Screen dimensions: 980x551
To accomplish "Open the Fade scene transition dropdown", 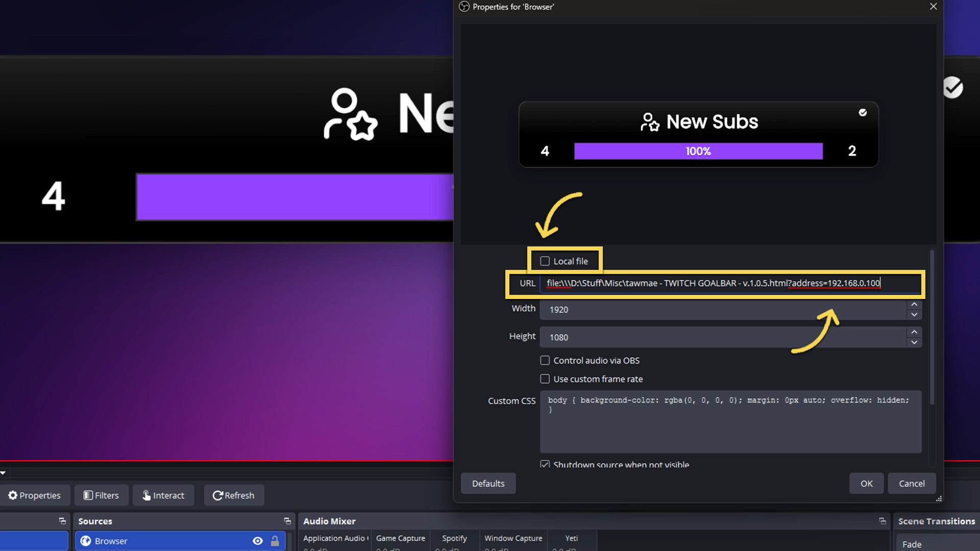I will pos(938,544).
